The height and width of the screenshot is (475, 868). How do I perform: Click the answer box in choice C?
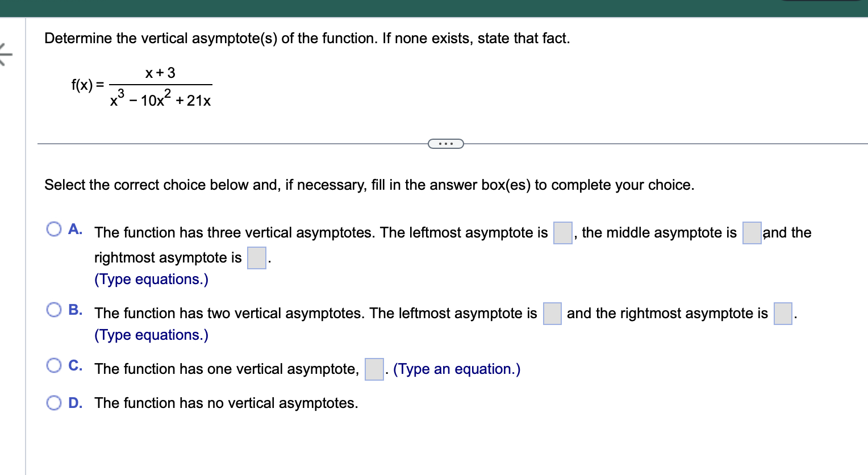click(x=374, y=369)
